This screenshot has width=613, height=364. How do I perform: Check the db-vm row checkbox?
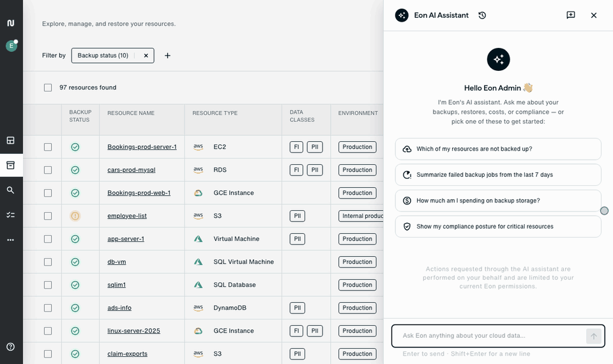(48, 262)
